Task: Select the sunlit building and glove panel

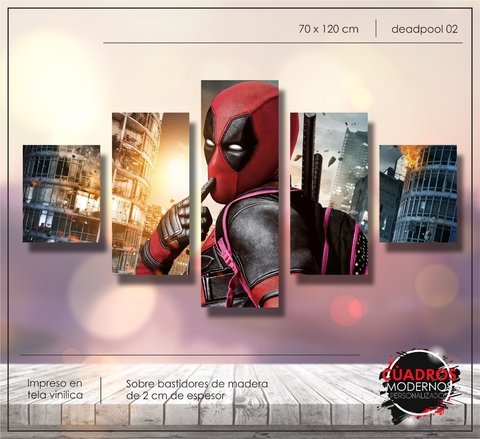Action: (x=151, y=194)
